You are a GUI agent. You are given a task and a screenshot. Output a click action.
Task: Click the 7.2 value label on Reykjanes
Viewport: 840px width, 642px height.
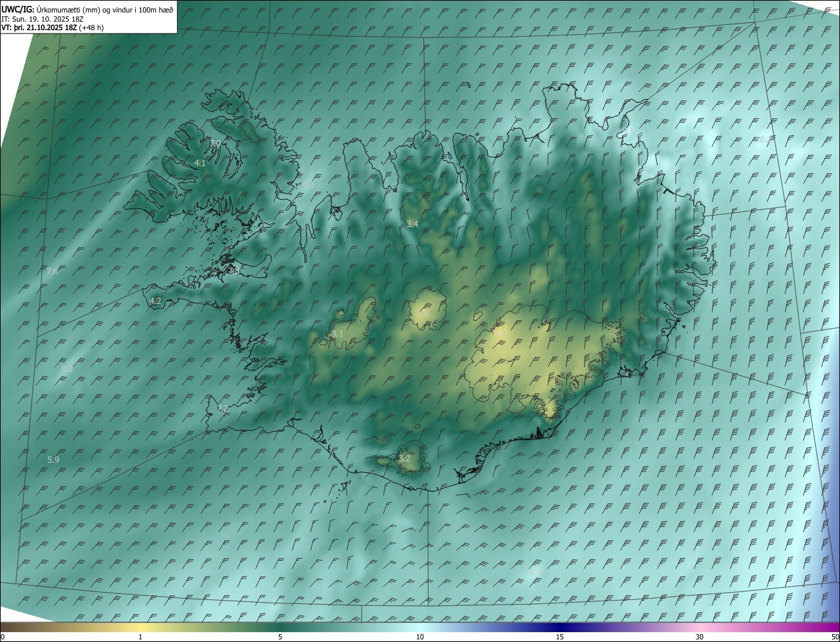pos(223,408)
